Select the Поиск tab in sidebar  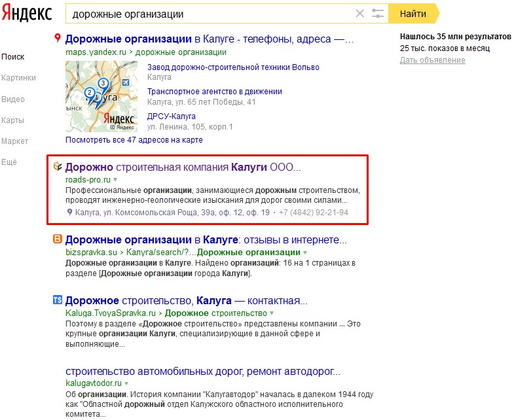12,57
